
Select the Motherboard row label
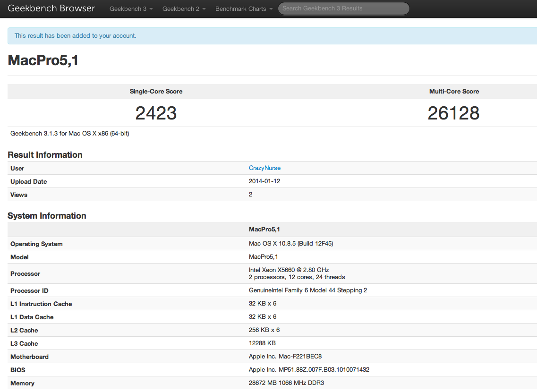click(x=29, y=357)
